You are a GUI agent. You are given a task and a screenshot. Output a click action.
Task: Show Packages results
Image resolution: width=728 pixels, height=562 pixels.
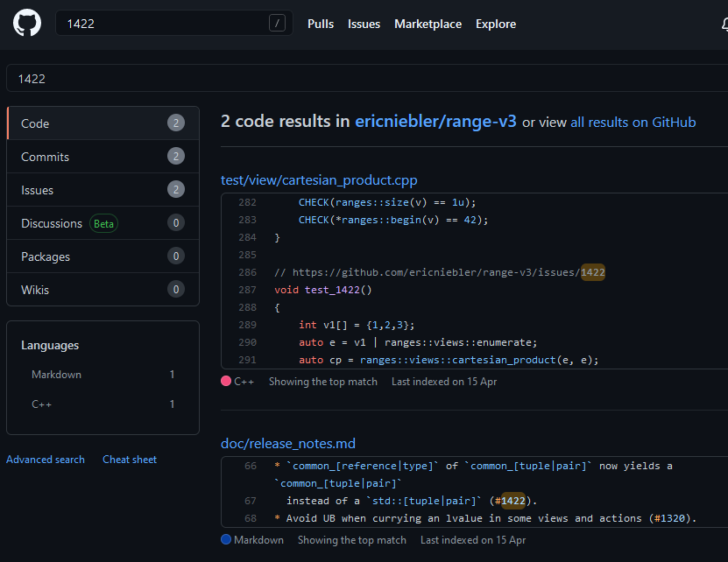tap(103, 256)
